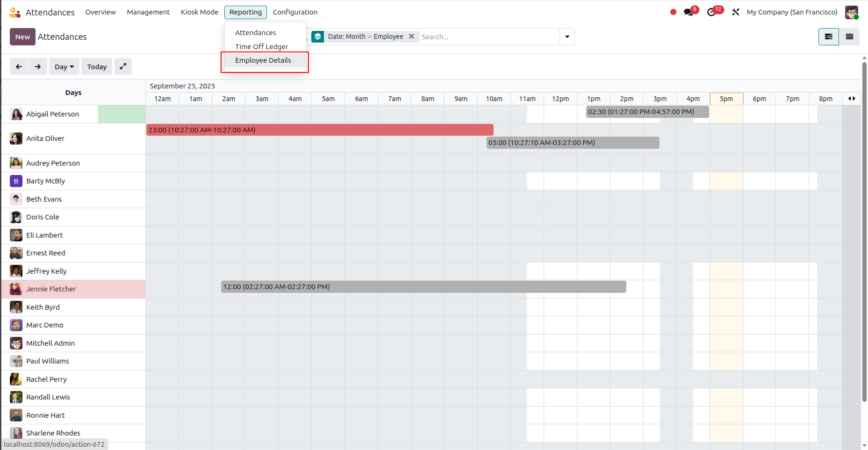Open the activities clock icon with badge 12

pyautogui.click(x=711, y=12)
